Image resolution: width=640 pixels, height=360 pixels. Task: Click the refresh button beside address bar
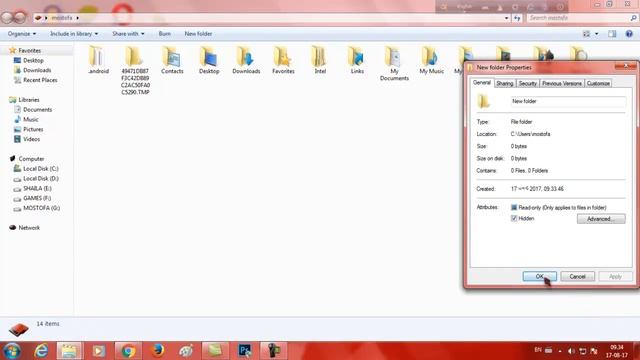click(517, 18)
